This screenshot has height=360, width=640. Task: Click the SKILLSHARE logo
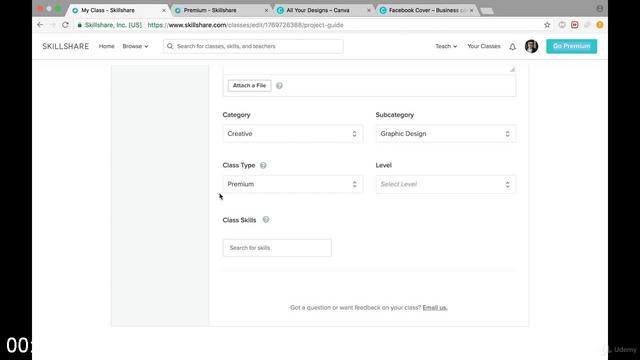point(66,46)
